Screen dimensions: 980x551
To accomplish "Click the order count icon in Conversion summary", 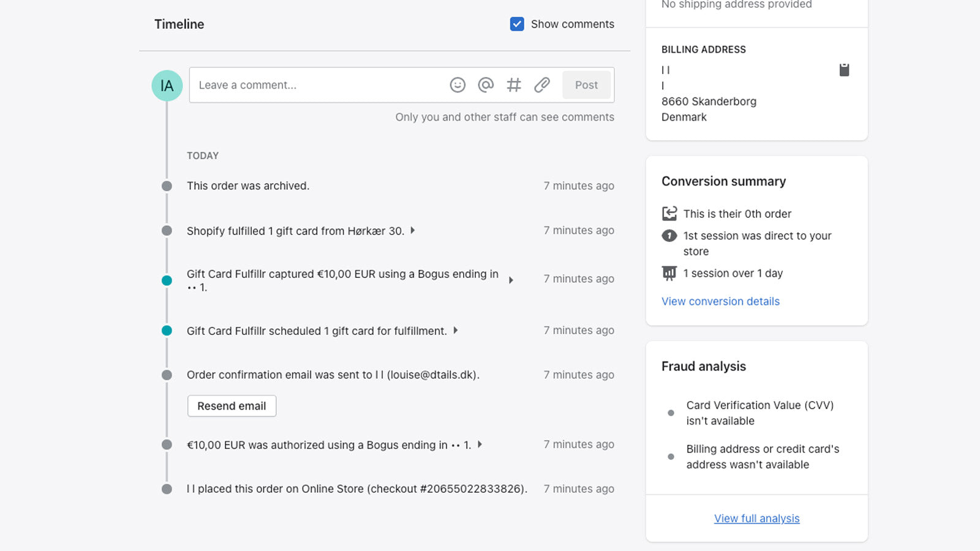I will coord(669,214).
